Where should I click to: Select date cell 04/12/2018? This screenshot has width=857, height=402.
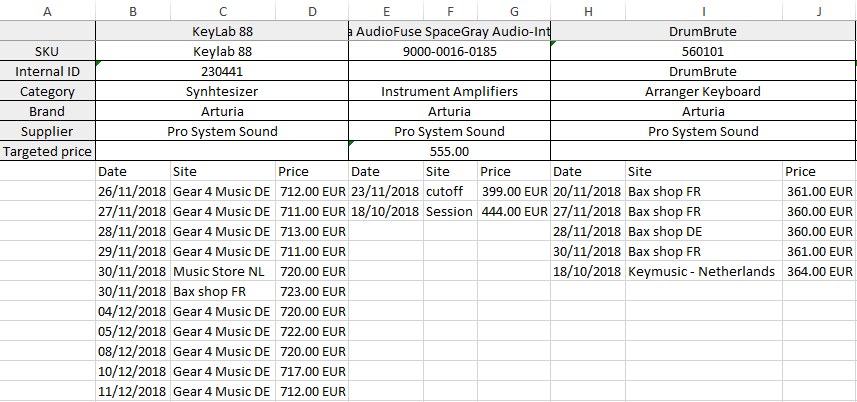(133, 311)
